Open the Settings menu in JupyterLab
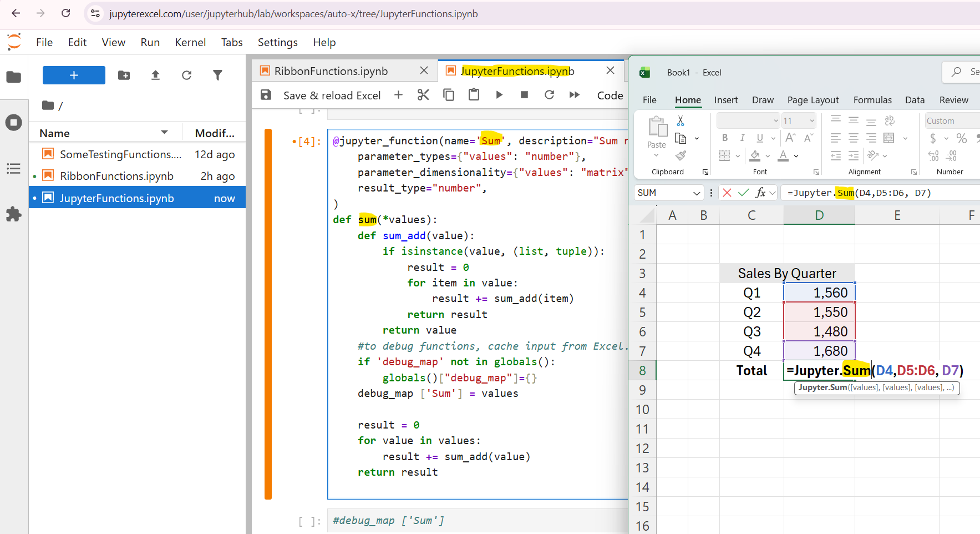Viewport: 980px width, 534px height. tap(277, 42)
